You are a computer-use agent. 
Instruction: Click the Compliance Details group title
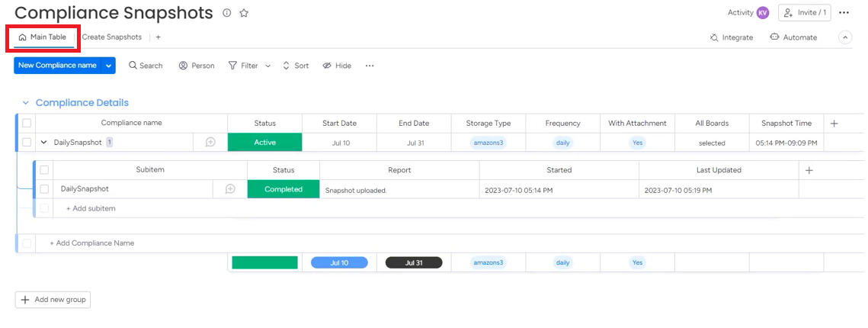(82, 103)
